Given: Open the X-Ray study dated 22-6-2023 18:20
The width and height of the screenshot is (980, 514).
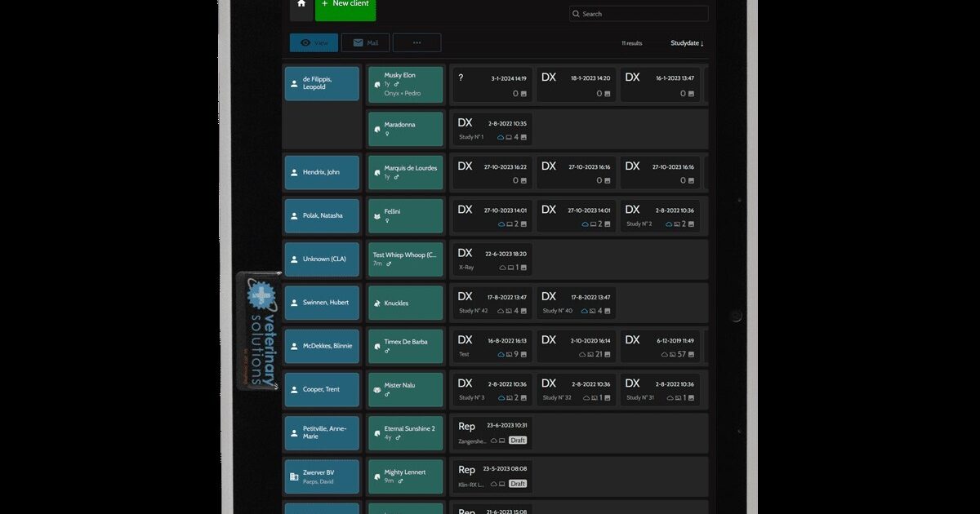Looking at the screenshot, I should click(x=492, y=259).
